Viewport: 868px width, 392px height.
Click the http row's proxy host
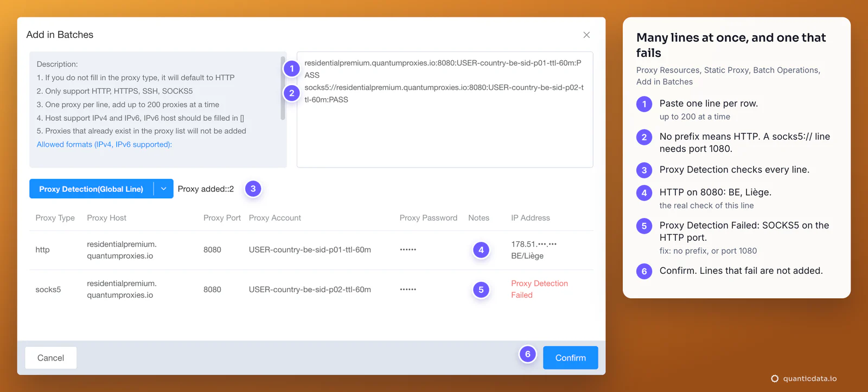click(122, 250)
